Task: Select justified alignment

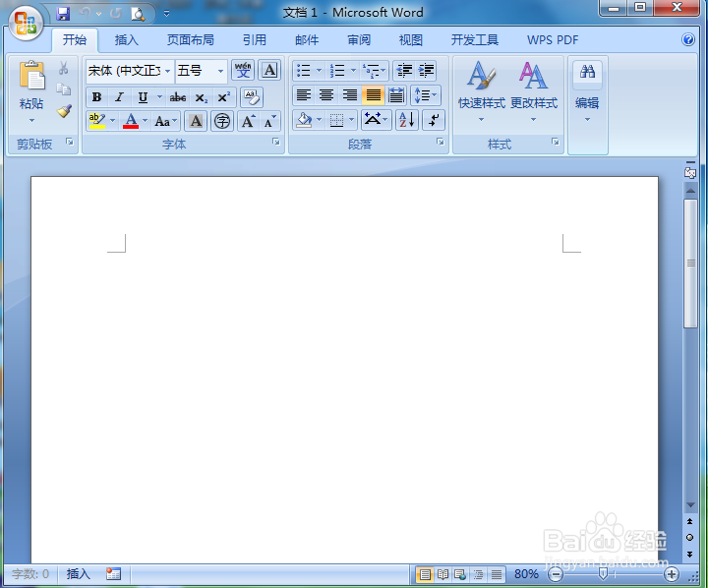Action: coord(373,94)
